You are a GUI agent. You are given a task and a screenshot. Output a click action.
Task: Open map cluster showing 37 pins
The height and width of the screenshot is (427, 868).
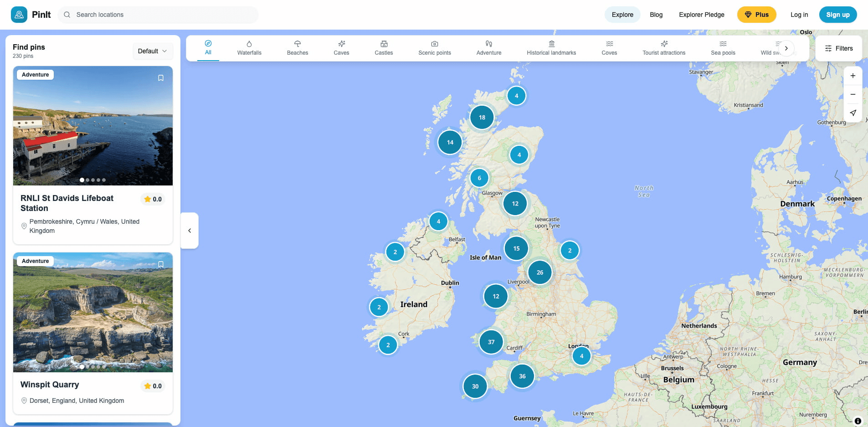click(491, 342)
